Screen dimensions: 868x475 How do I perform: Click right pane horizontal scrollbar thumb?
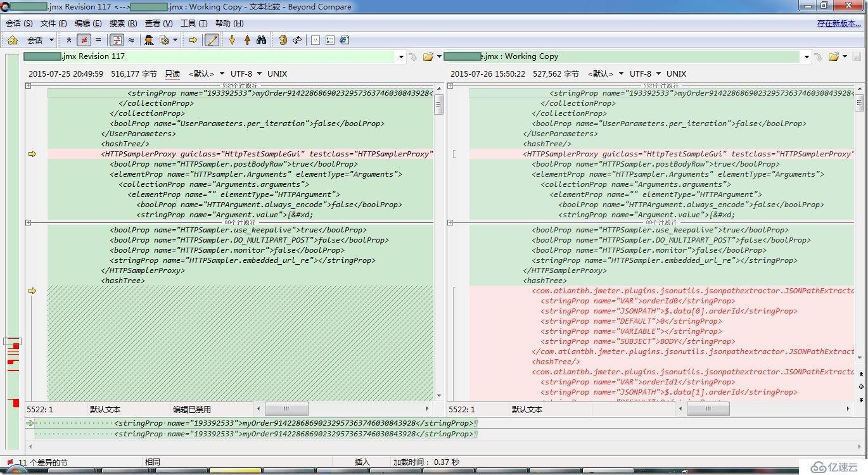pos(708,409)
